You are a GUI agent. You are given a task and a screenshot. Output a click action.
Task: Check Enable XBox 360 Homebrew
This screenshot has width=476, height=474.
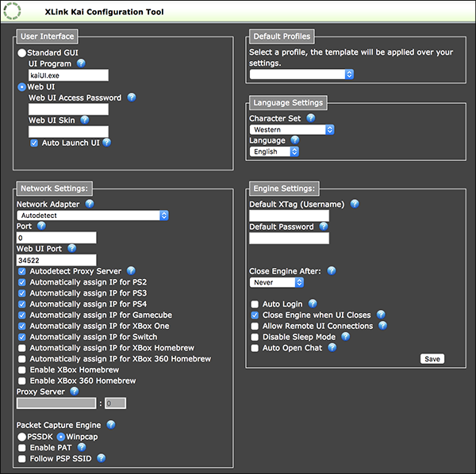22,381
